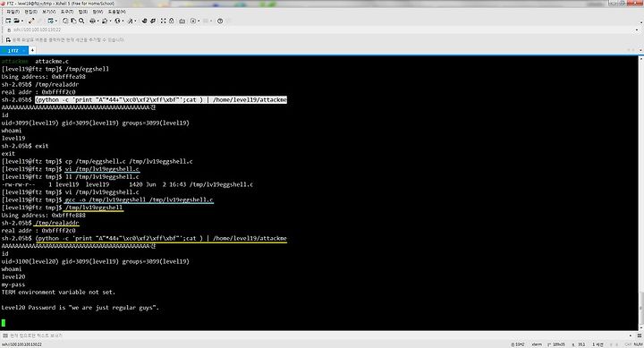
Task: Click the Find magnifier icon
Action: point(81,21)
